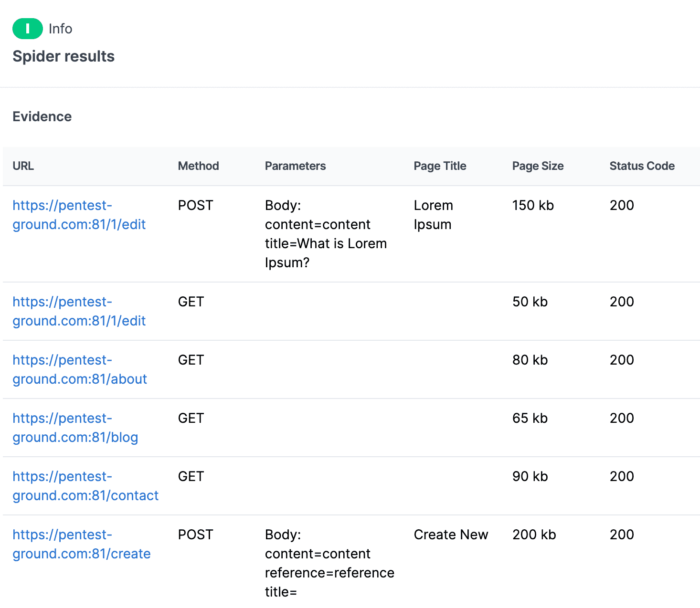This screenshot has width=700, height=608.
Task: Open the pentest-ground.com:81/blog link
Action: tap(75, 428)
